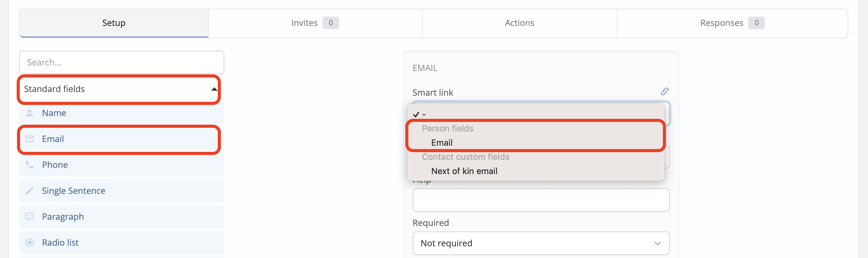Screen dimensions: 868x258
Task: Switch to the Invites tab
Action: 304,23
